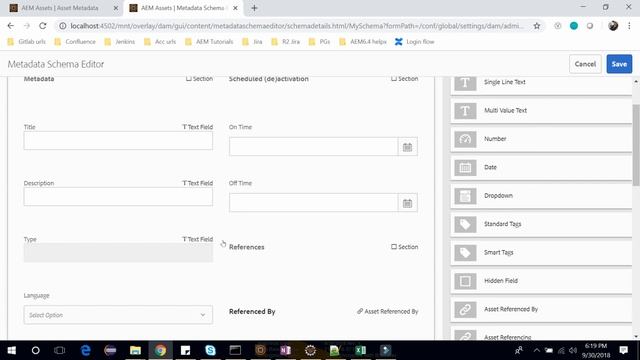Select the Smart Tags component icon
The height and width of the screenshot is (360, 640).
(465, 253)
